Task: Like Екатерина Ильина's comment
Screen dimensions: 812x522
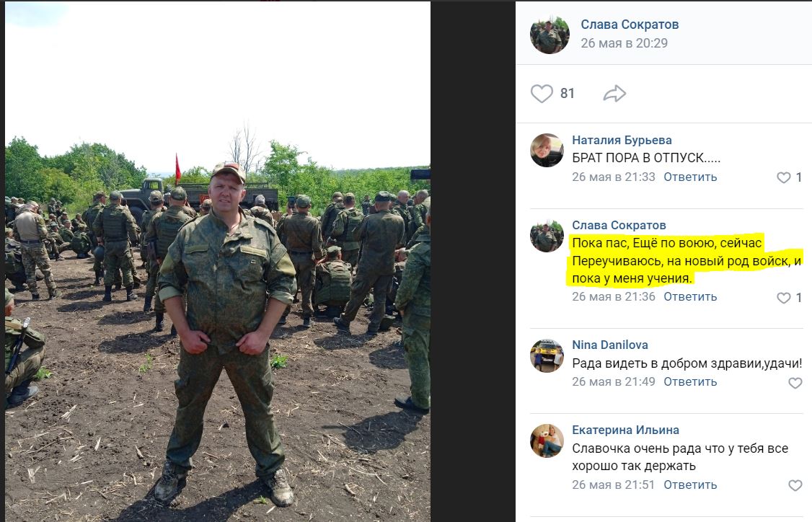Action: point(795,485)
